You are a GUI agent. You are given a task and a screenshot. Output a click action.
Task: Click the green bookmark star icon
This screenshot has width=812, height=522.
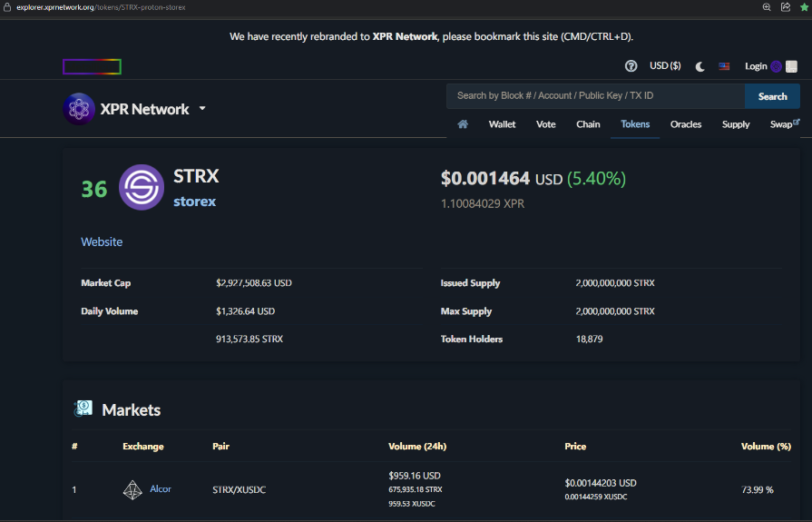pyautogui.click(x=805, y=7)
